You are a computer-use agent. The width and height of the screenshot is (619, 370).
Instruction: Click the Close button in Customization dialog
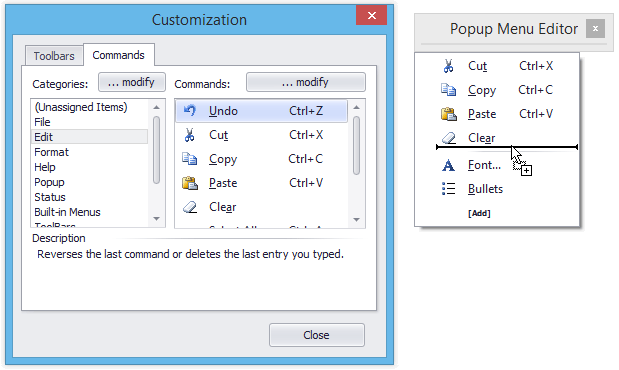[x=317, y=335]
